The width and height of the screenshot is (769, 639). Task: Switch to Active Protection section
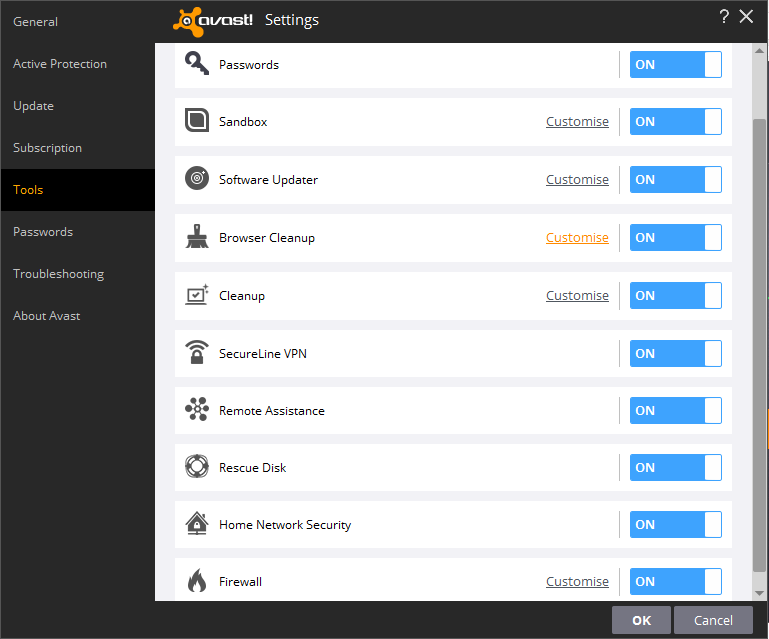[x=60, y=63]
